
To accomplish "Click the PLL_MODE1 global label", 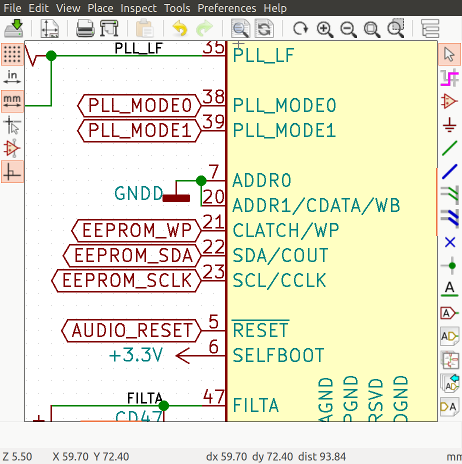I will [x=139, y=131].
